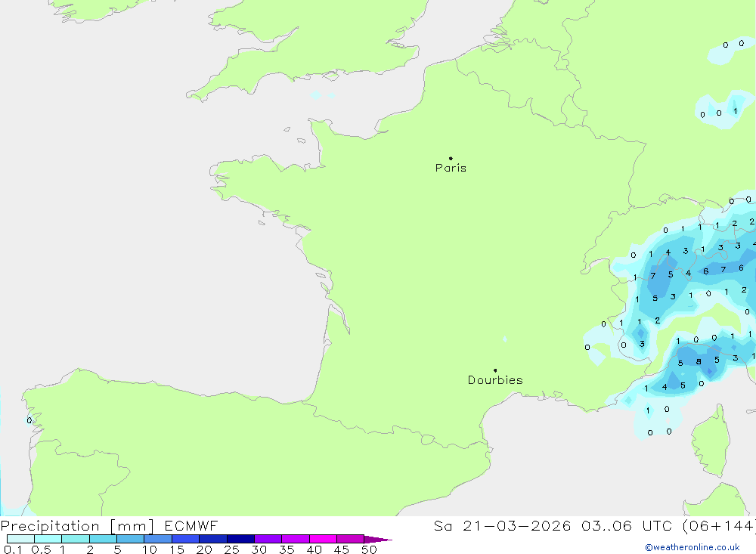This screenshot has height=554, width=756.
Task: Pick the 45–50 mm legend color swatch
Action: coord(351,539)
